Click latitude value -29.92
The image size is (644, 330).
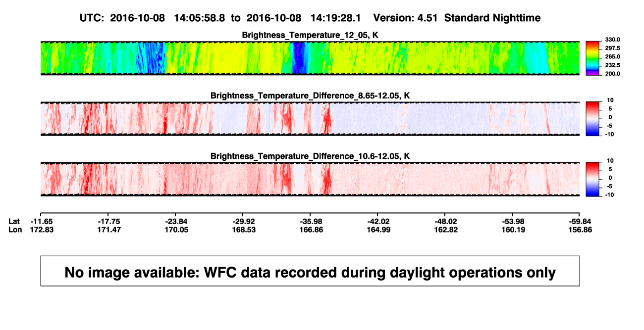(x=243, y=221)
